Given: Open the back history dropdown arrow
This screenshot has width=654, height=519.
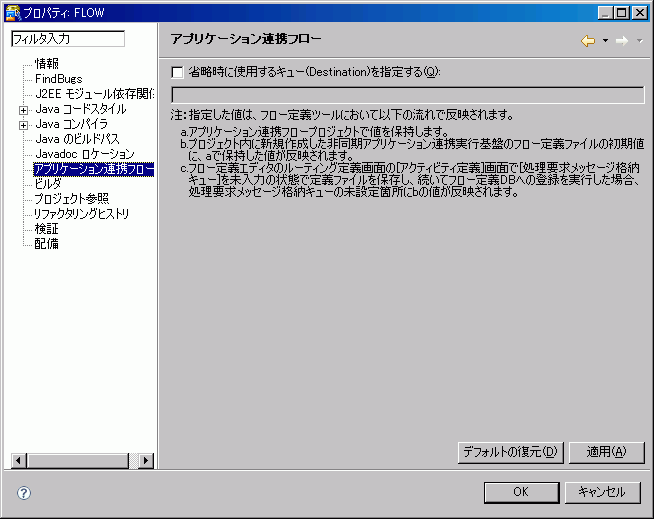Looking at the screenshot, I should click(605, 42).
